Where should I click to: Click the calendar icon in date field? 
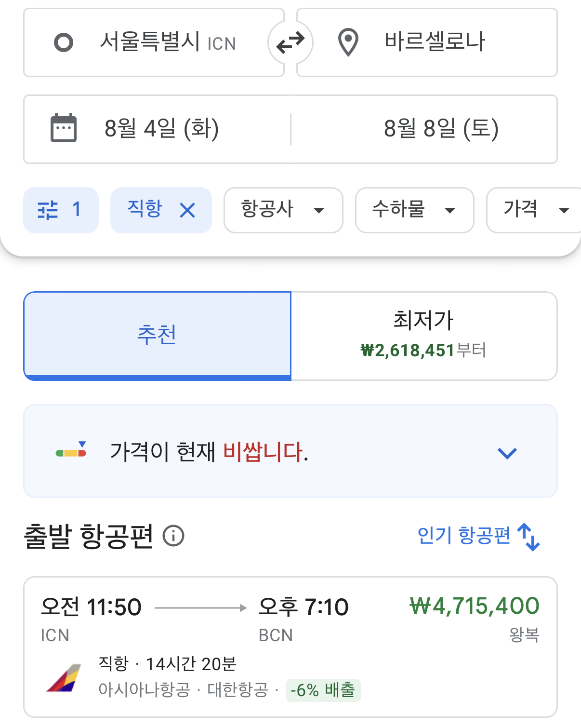[x=64, y=128]
